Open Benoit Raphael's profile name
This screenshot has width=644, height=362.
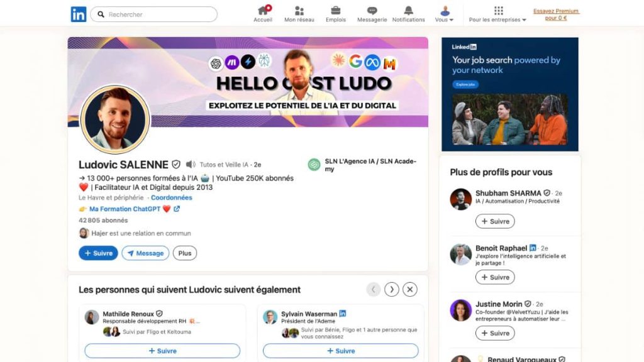(x=501, y=248)
